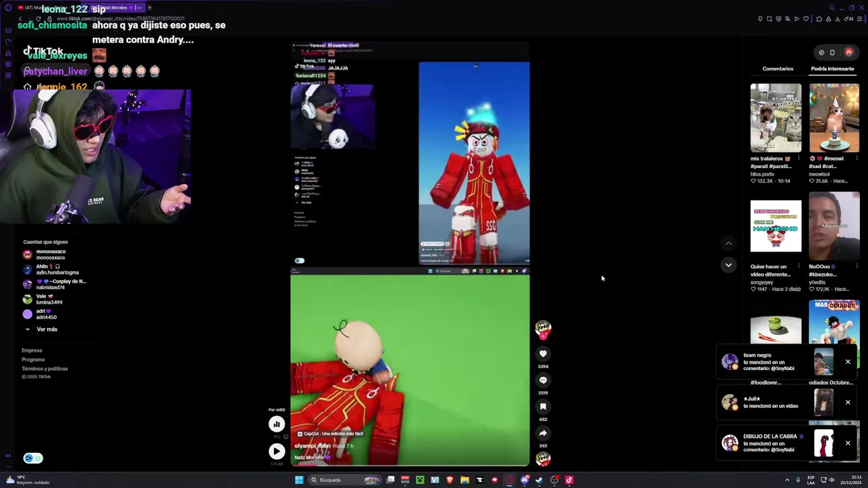Open Términos y políticas link
Screen dimensions: 868x488
(45, 369)
